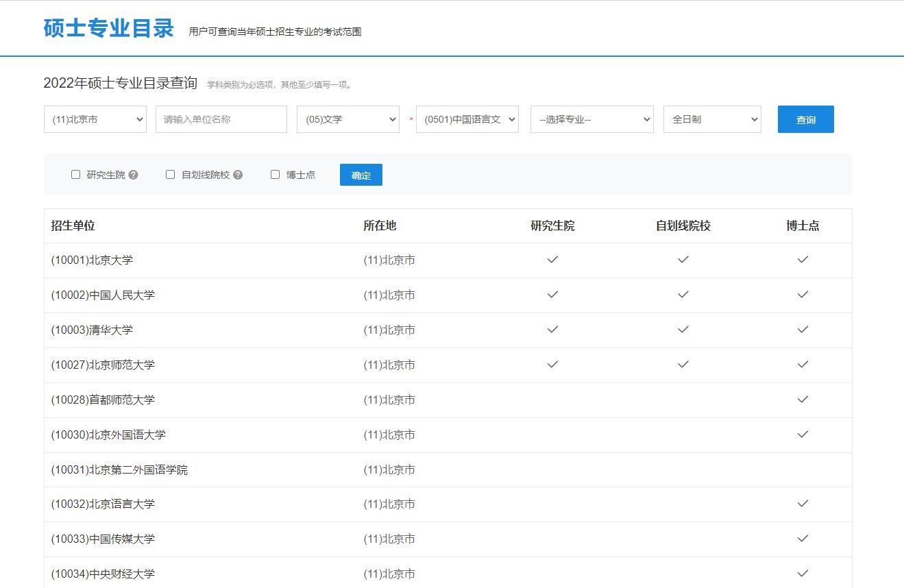Screen dimensions: 904x588
Task: Click 首都师范大学 博士点 checkmark icon
Action: click(803, 400)
